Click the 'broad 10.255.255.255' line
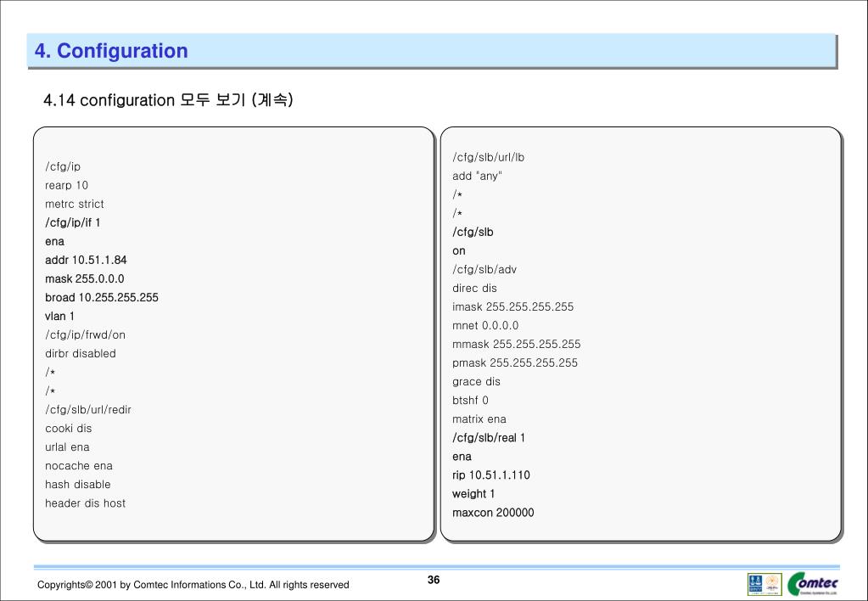This screenshot has width=868, height=601. click(102, 297)
